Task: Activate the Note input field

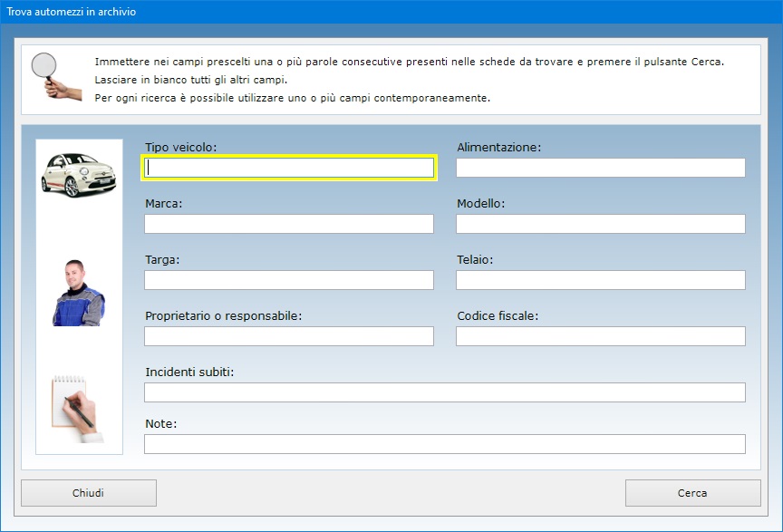Action: pos(445,444)
